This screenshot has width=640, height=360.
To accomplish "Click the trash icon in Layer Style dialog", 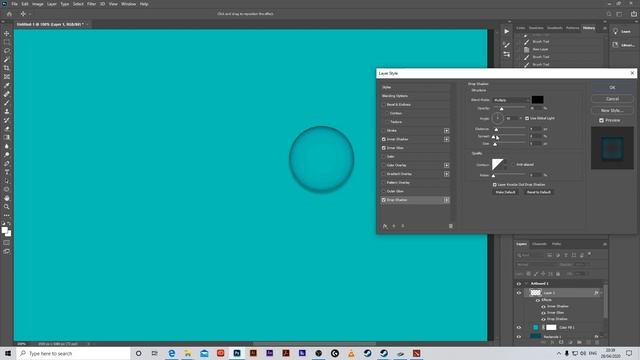I will [x=451, y=226].
